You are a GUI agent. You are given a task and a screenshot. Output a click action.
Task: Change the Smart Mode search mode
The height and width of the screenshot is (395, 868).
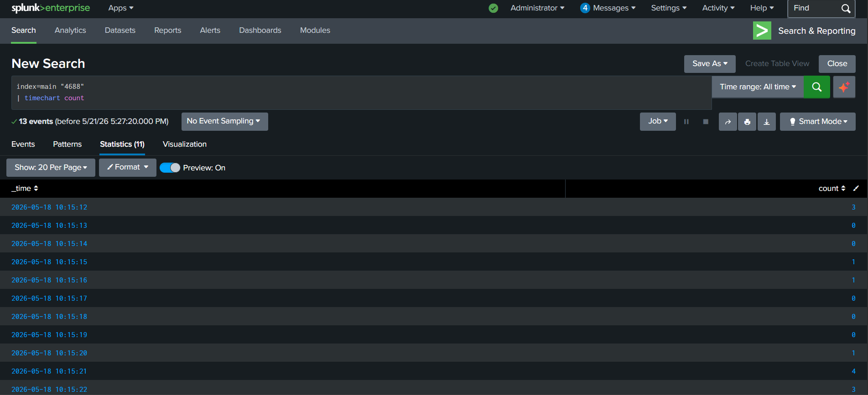coord(818,122)
